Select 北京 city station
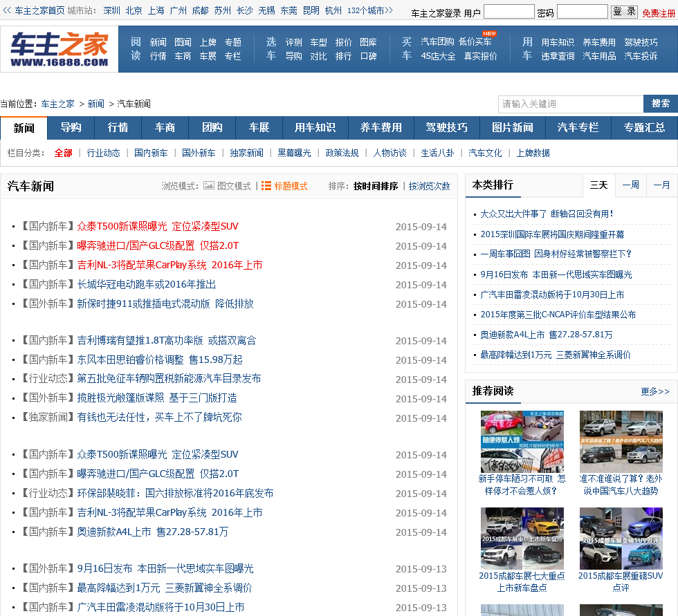Viewport: 678px width, 616px height. 134,10
